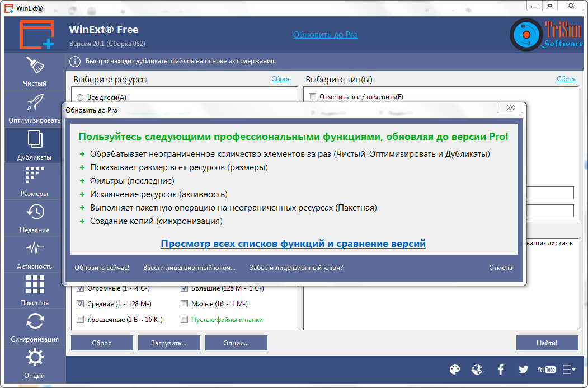Click the Загрузить... button
Screen dimensions: 588x388
coord(169,343)
